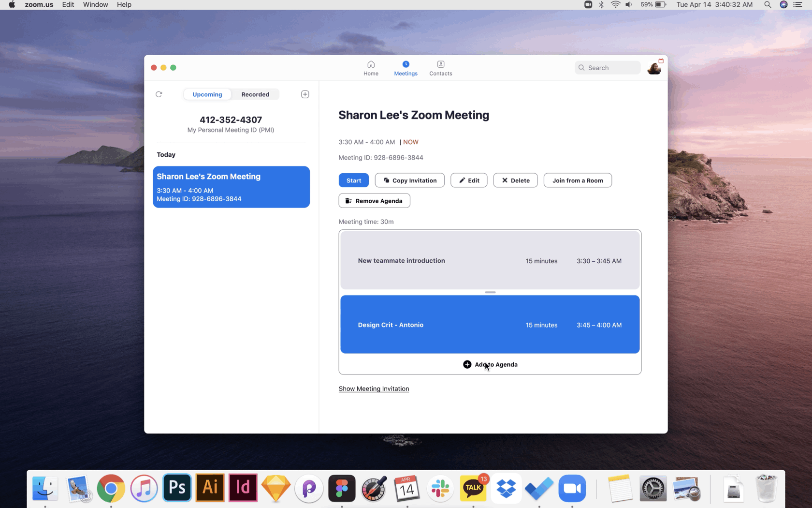The height and width of the screenshot is (508, 812).
Task: Remove the agenda from meeting
Action: tap(374, 201)
